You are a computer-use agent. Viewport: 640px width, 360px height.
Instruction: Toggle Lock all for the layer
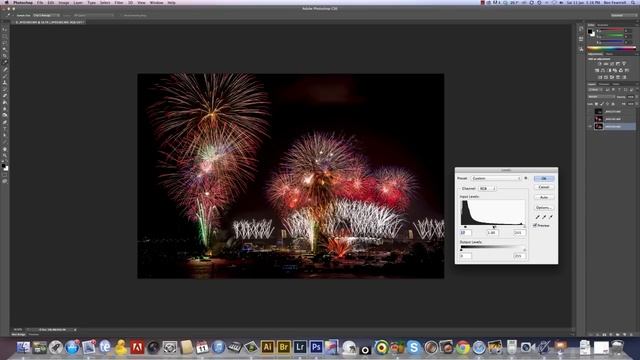point(613,104)
